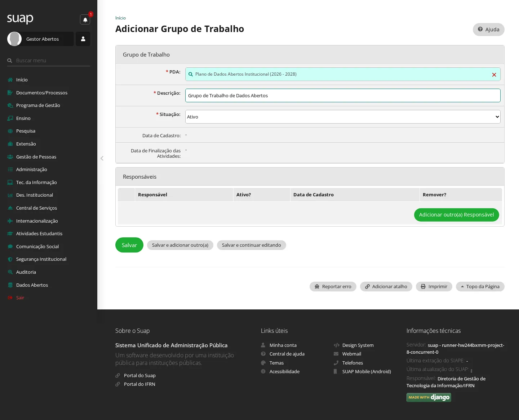Open the notifications bell icon
The image size is (519, 420).
tap(85, 19)
